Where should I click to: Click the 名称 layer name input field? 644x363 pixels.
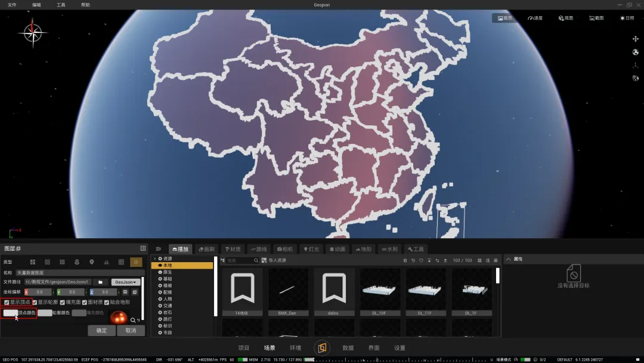point(80,273)
